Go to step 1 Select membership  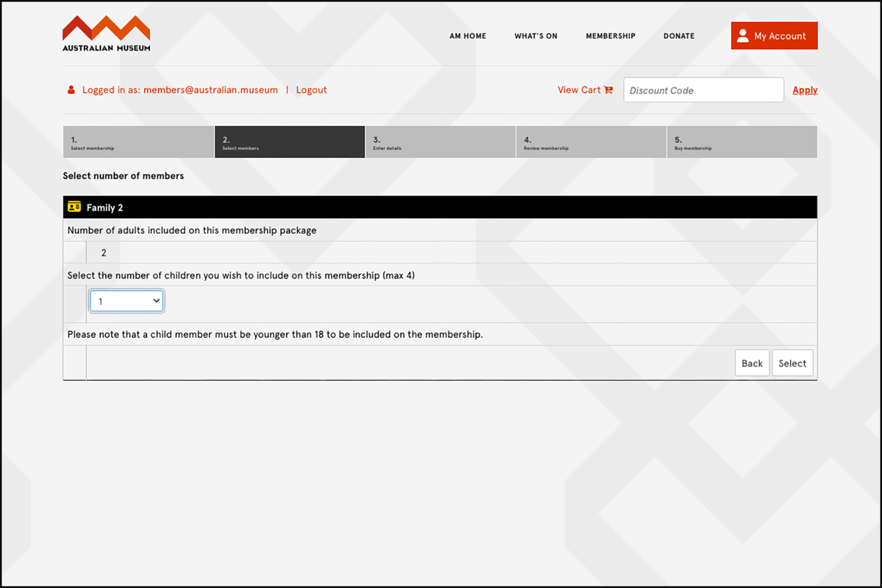[x=138, y=142]
